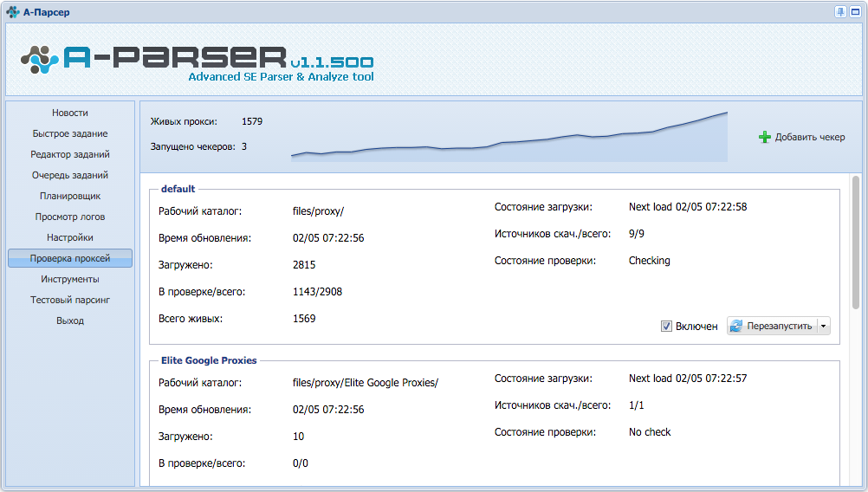Click Источников value 9/9
868x492 pixels.
pyautogui.click(x=636, y=234)
